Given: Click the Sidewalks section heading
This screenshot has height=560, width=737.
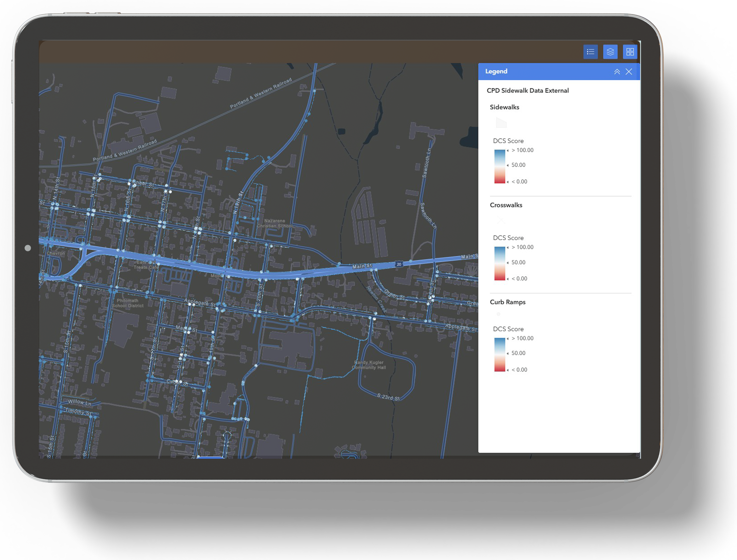Looking at the screenshot, I should pos(504,107).
